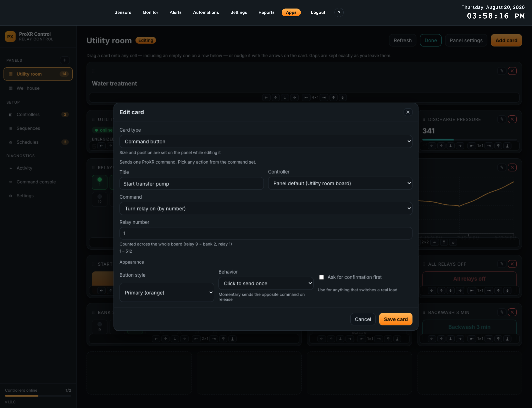
Task: Open the help question mark icon
Action: pyautogui.click(x=339, y=12)
